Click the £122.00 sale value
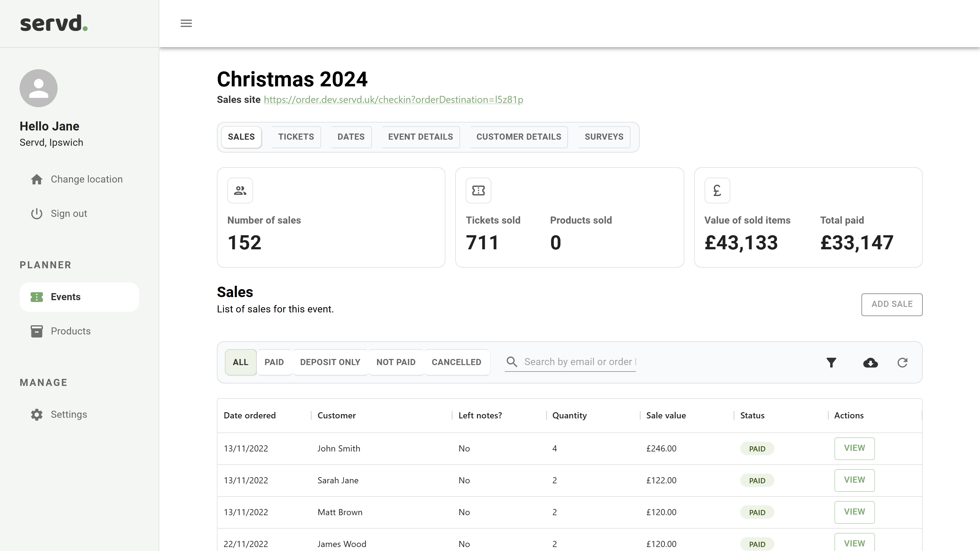The height and width of the screenshot is (551, 980). click(x=661, y=480)
